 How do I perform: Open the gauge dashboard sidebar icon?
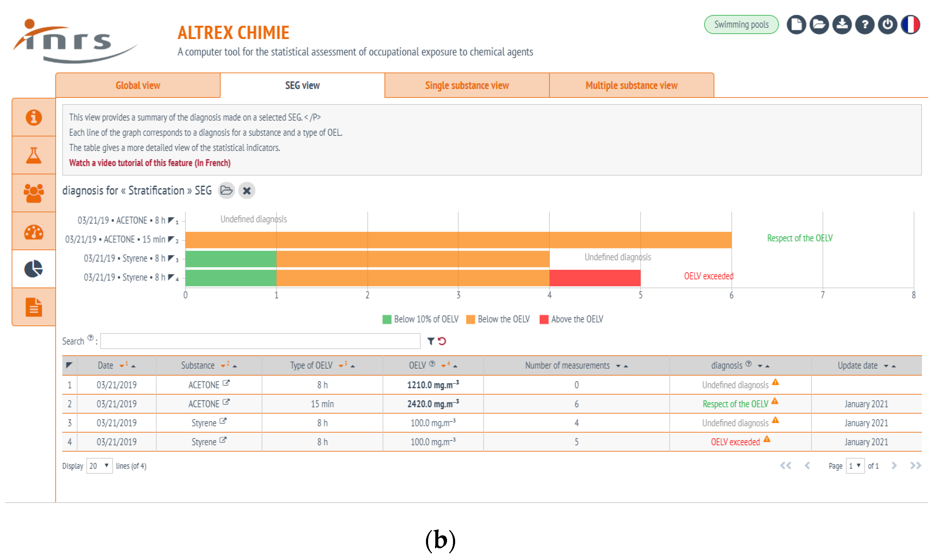(x=34, y=231)
